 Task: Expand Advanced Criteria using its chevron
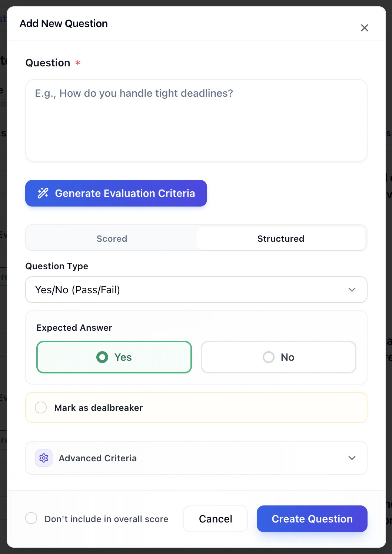click(352, 458)
